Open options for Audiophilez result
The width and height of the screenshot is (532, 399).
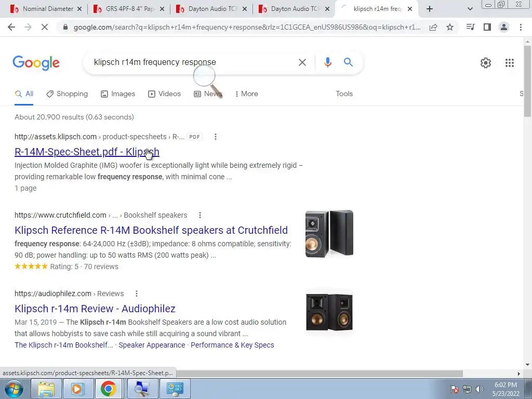click(137, 294)
